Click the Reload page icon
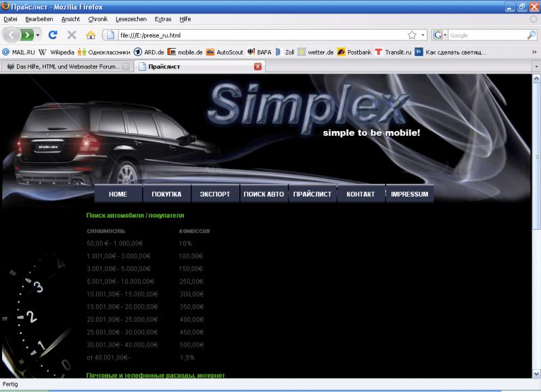This screenshot has width=541, height=392. pos(53,34)
